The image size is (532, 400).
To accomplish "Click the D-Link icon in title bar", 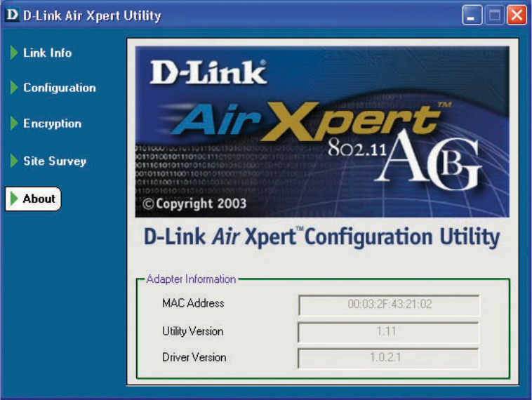I will 12,15.
